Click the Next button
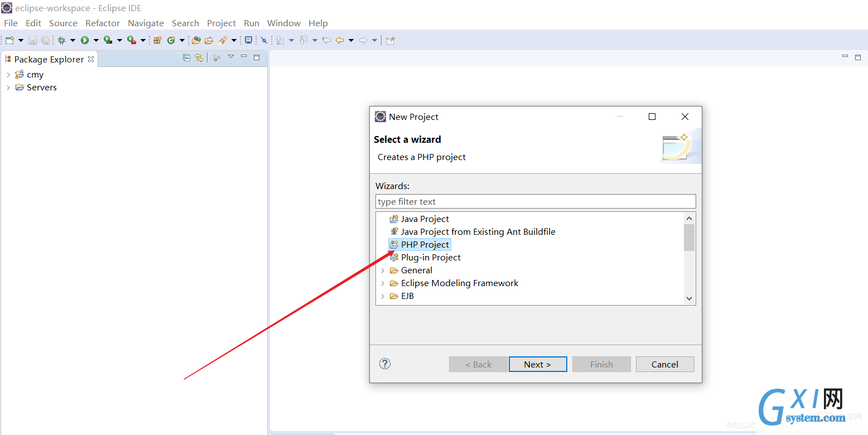Image resolution: width=868 pixels, height=435 pixels. point(538,364)
